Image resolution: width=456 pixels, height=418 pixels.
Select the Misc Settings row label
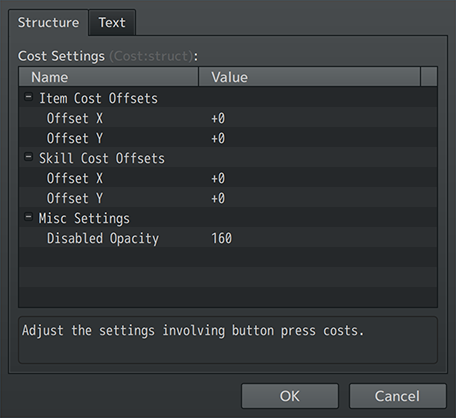click(x=84, y=218)
